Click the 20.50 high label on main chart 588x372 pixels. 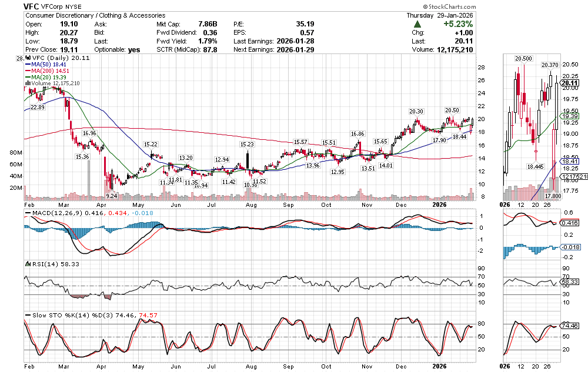coord(452,110)
